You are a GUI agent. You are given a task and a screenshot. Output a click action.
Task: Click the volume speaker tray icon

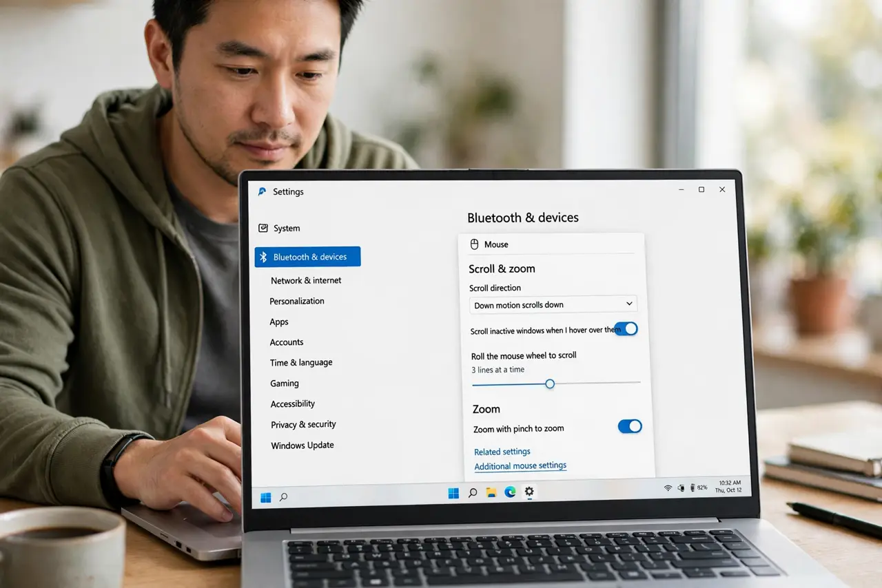coord(681,487)
